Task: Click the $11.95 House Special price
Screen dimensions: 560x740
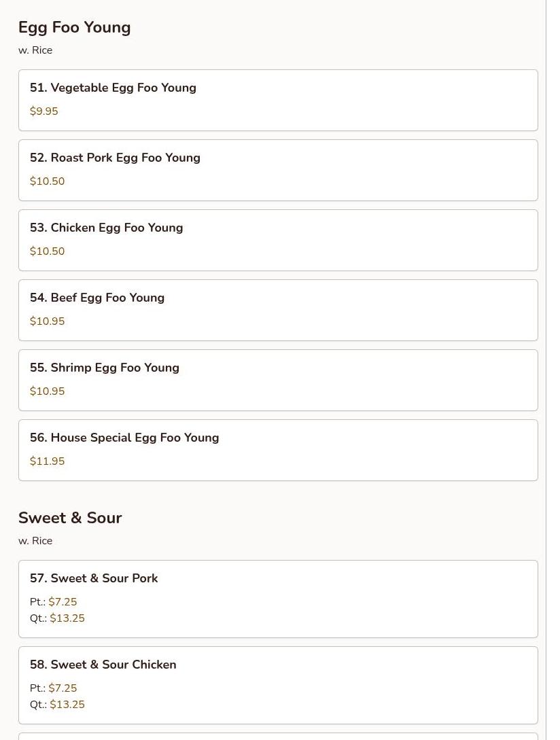Action: (48, 461)
